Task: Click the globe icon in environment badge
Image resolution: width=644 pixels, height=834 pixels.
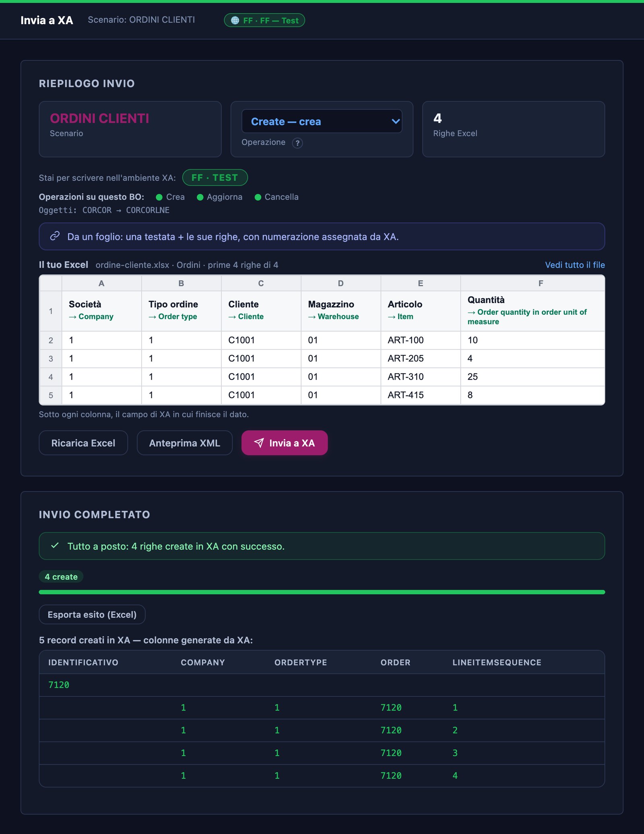Action: pyautogui.click(x=235, y=21)
